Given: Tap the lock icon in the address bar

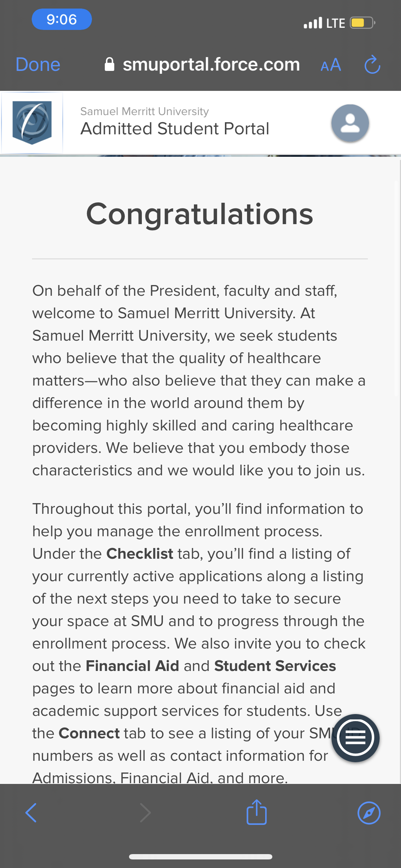Looking at the screenshot, I should 109,64.
